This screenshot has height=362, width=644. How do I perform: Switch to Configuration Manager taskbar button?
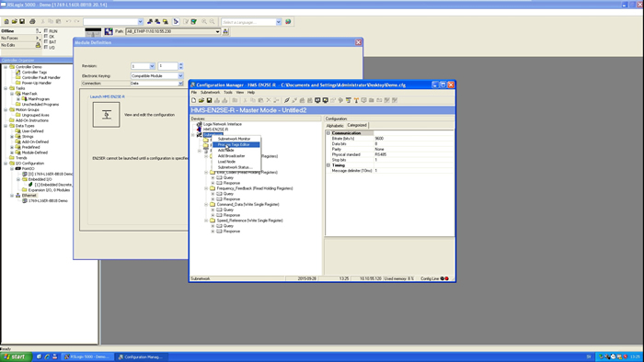[x=142, y=356]
